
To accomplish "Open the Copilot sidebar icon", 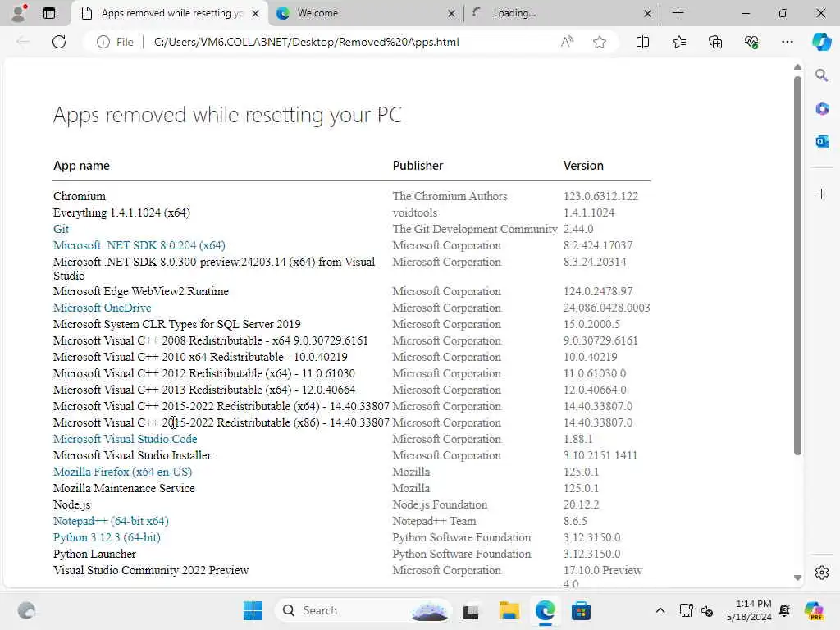I will point(821,42).
